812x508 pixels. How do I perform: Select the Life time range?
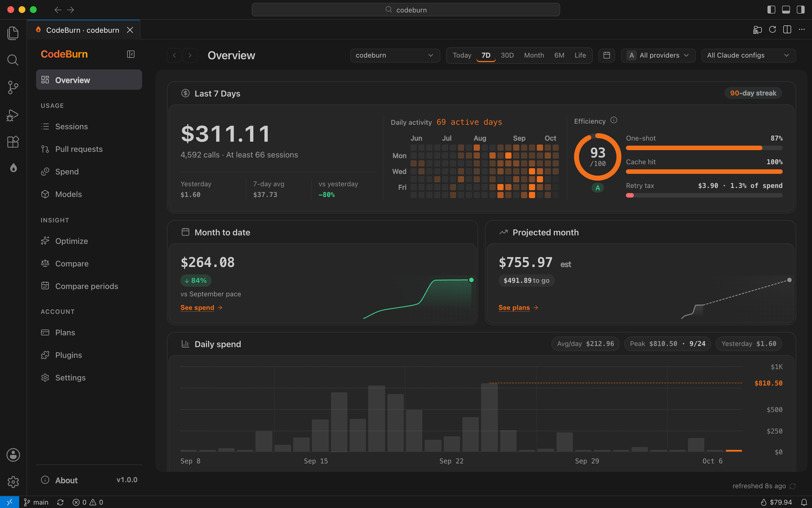[x=580, y=55]
